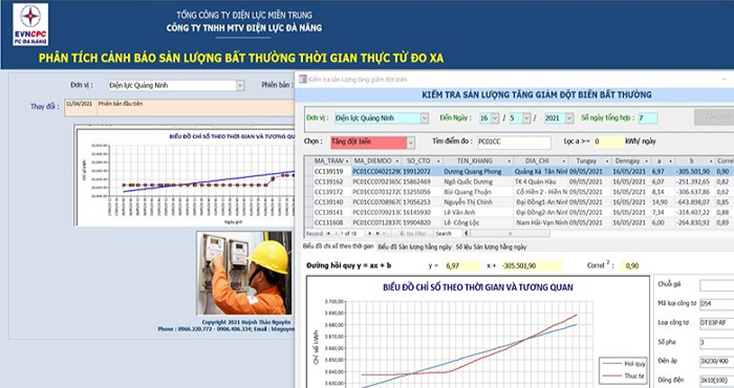Click the Tổng hợp button
734x388 pixels.
click(714, 117)
